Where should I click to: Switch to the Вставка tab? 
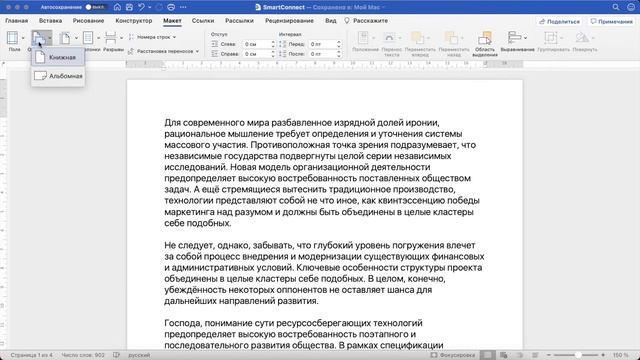[x=50, y=20]
